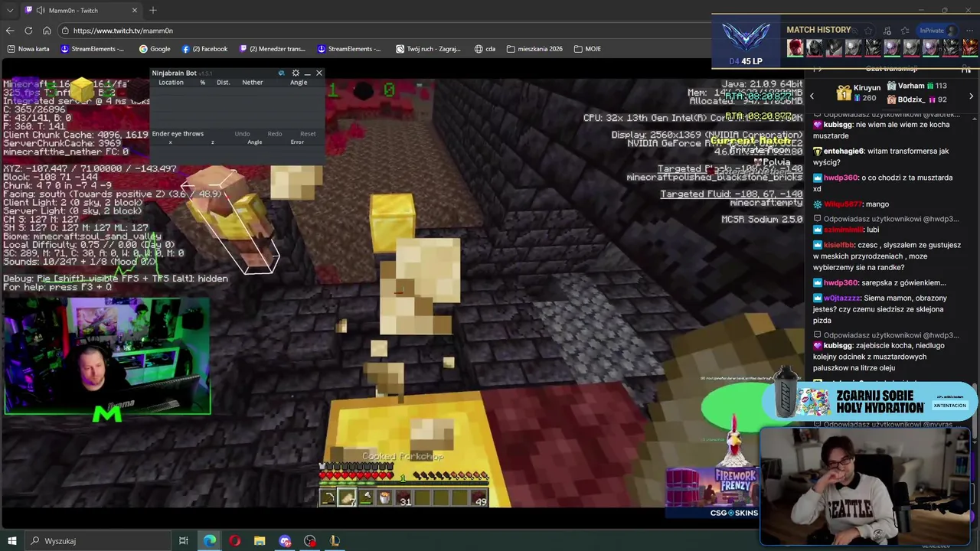Click Undo in Ninjabrain Bot
The height and width of the screenshot is (551, 980).
click(x=242, y=134)
